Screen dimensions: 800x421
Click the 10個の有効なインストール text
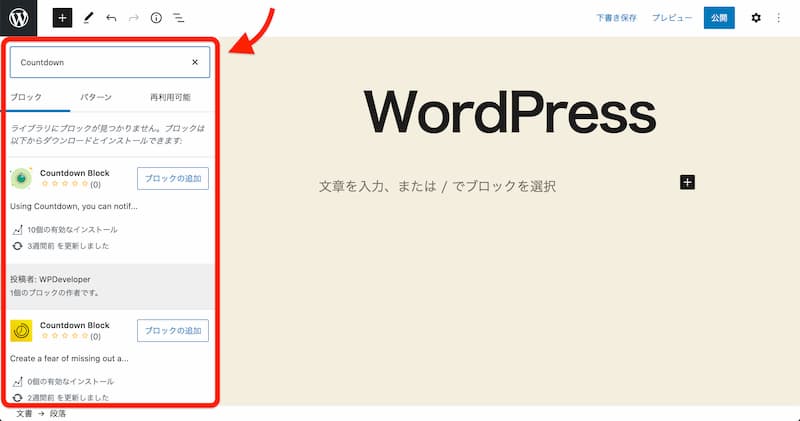(x=72, y=230)
